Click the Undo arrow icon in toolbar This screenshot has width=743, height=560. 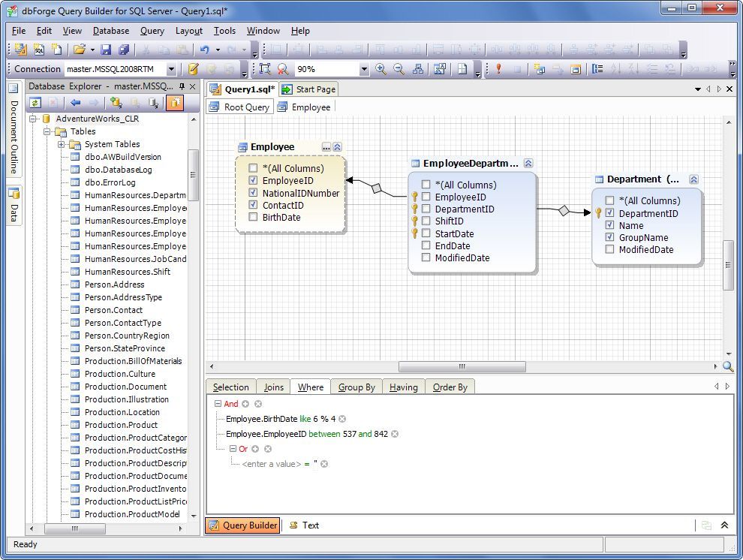204,50
